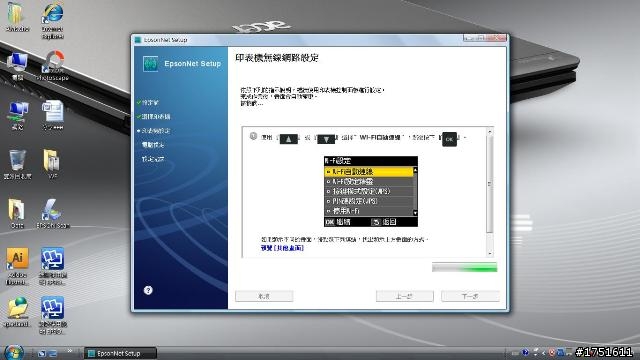The image size is (640, 360).
Task: Click the instruction panel vertical scrollbar thumb
Action: (x=490, y=184)
